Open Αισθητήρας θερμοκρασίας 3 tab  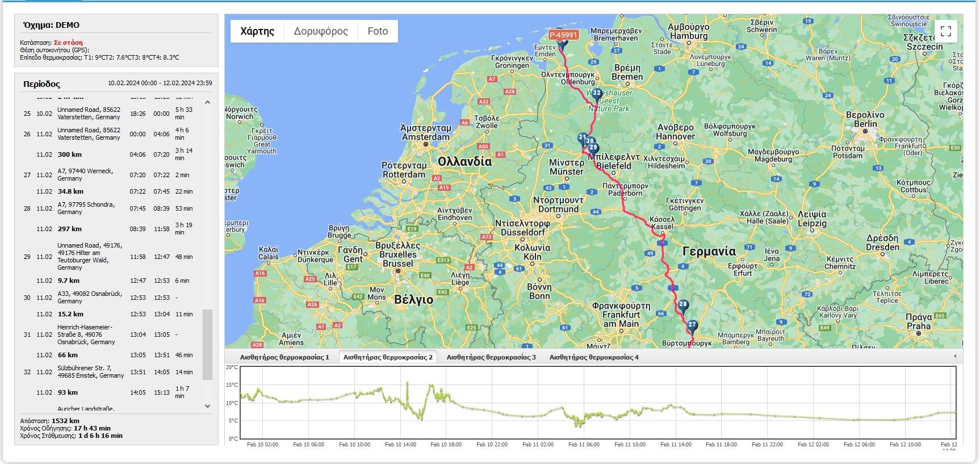[491, 357]
